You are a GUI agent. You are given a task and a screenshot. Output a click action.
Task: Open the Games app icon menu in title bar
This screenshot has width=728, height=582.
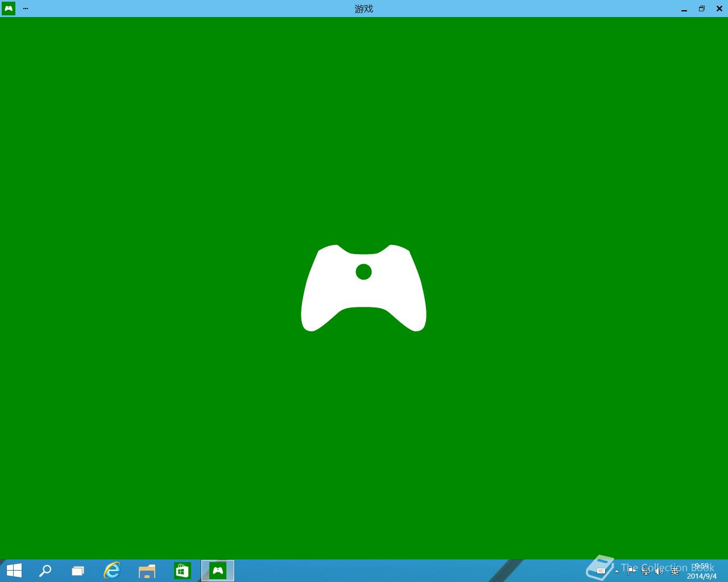pyautogui.click(x=9, y=9)
